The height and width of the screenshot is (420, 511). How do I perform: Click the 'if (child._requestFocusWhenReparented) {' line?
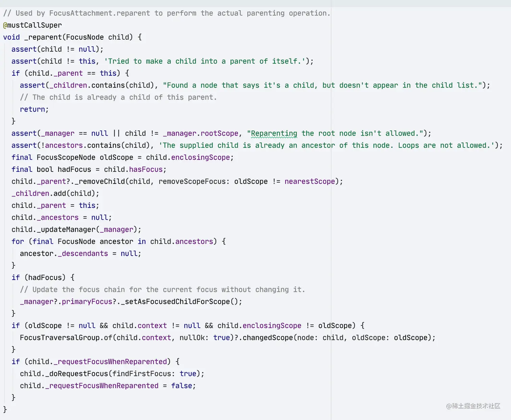click(x=95, y=362)
